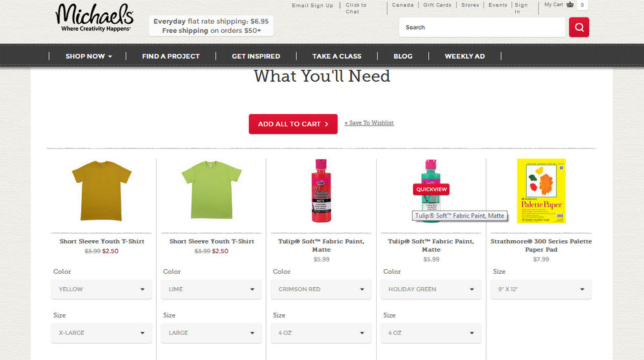The height and width of the screenshot is (360, 644).
Task: Open the Gift Cards link
Action: [x=437, y=5]
